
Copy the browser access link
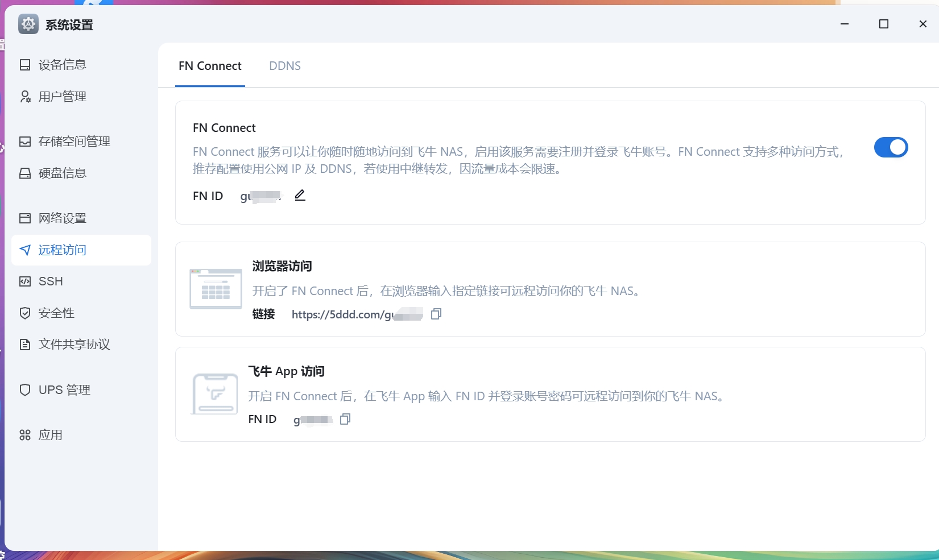pos(436,314)
